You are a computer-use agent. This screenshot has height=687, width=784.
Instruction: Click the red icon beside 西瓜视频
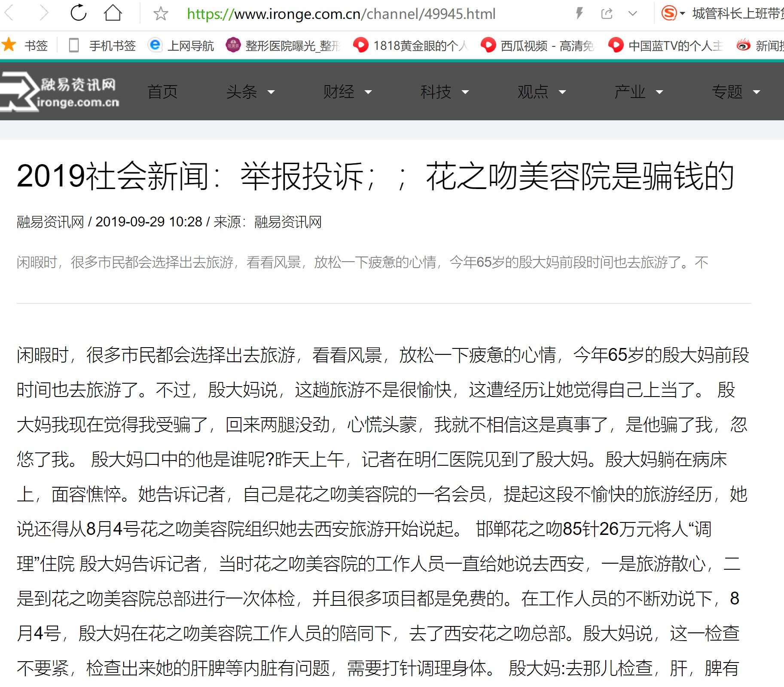(488, 45)
